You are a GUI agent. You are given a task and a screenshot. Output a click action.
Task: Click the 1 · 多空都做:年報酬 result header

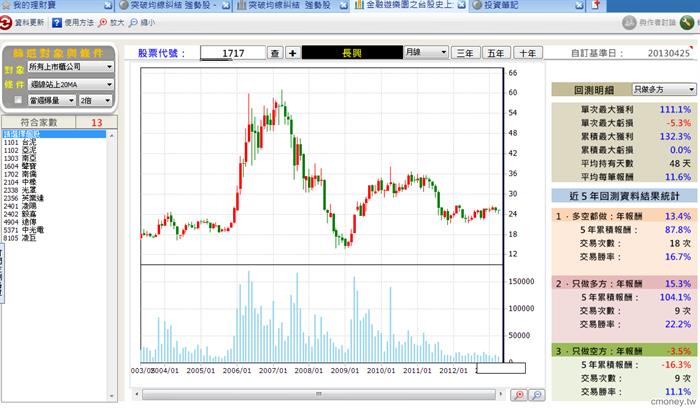click(x=624, y=216)
